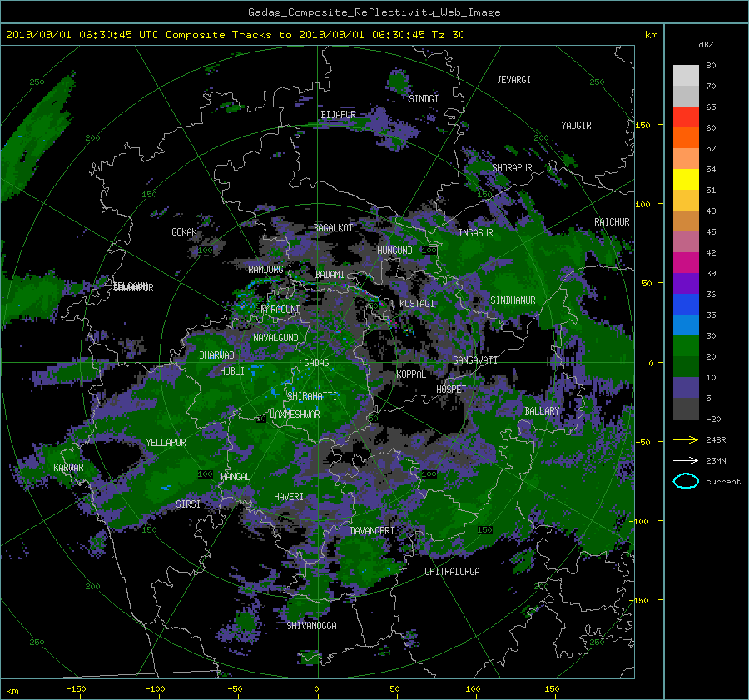Pick the green 30 dBZ color swatch

(686, 345)
